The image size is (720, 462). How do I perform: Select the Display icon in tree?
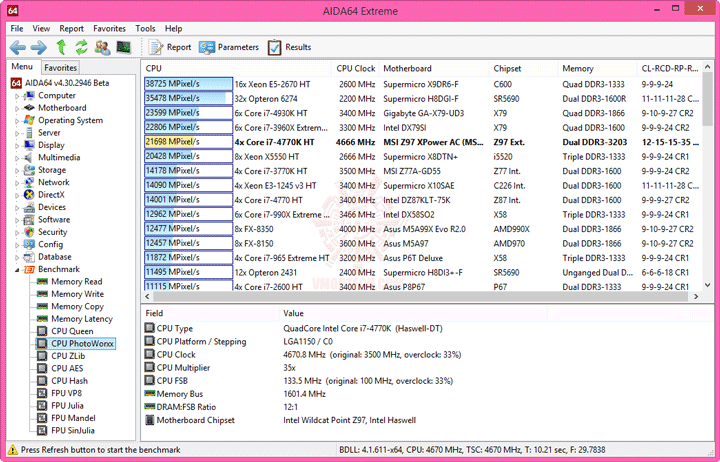pos(29,145)
